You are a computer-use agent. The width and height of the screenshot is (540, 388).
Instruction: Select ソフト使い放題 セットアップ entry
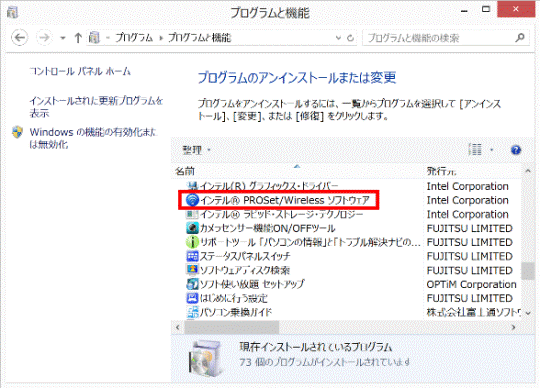[x=252, y=284]
